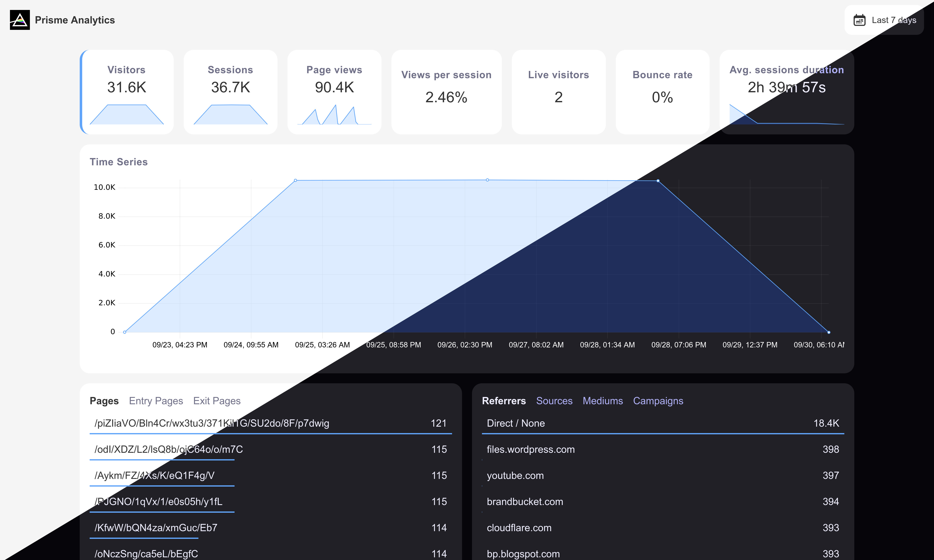Open the Mediums tab
The height and width of the screenshot is (560, 934).
[603, 401]
